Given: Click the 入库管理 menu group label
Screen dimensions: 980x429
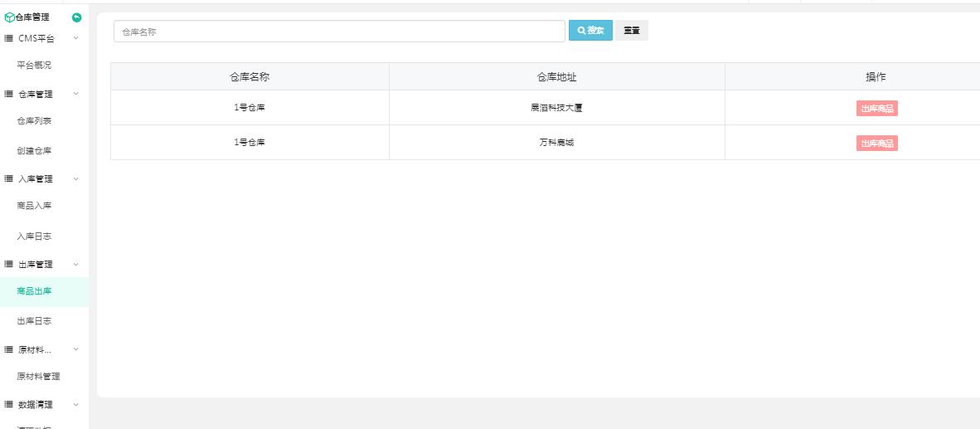Looking at the screenshot, I should pos(36,179).
